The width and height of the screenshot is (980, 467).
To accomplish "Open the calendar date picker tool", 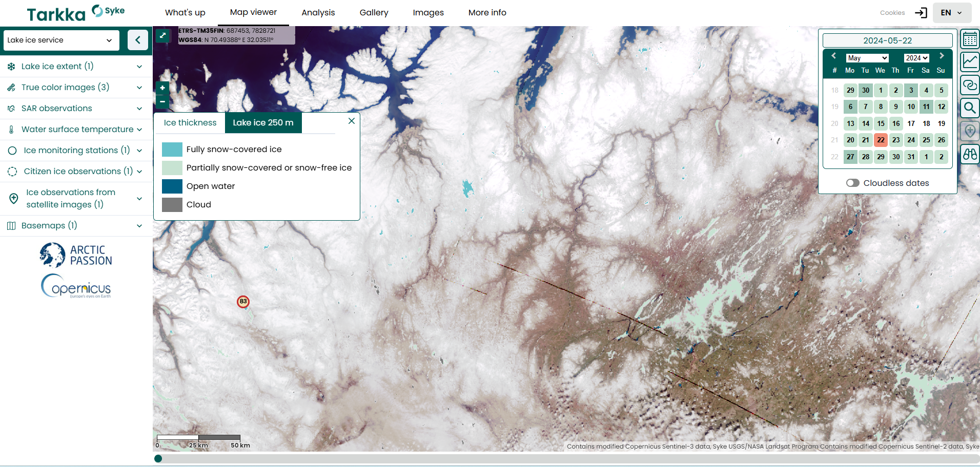I will [970, 39].
